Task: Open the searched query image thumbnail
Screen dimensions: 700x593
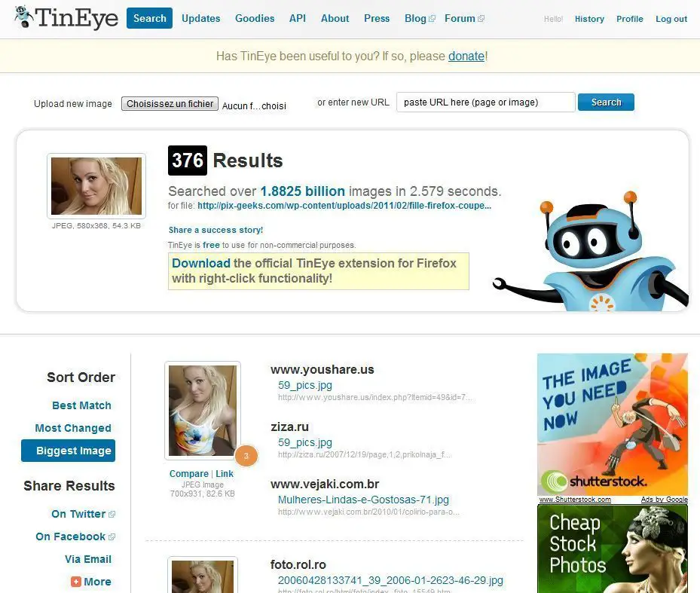Action: [x=96, y=186]
